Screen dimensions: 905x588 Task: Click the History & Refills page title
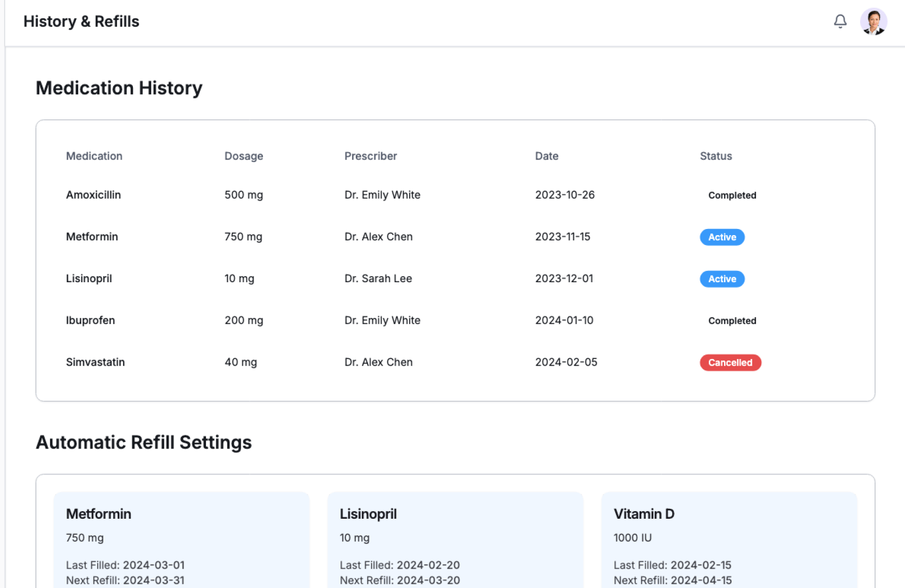81,21
